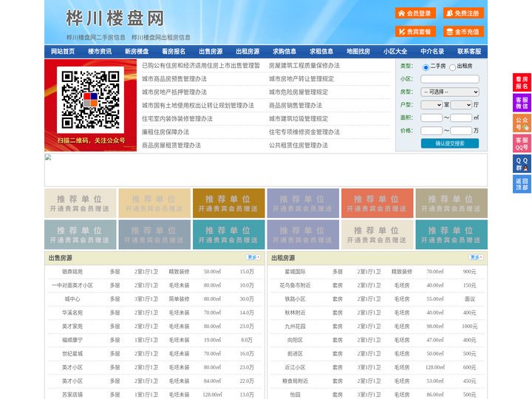Click the red 看房报名 sidebar icon

tap(522, 83)
